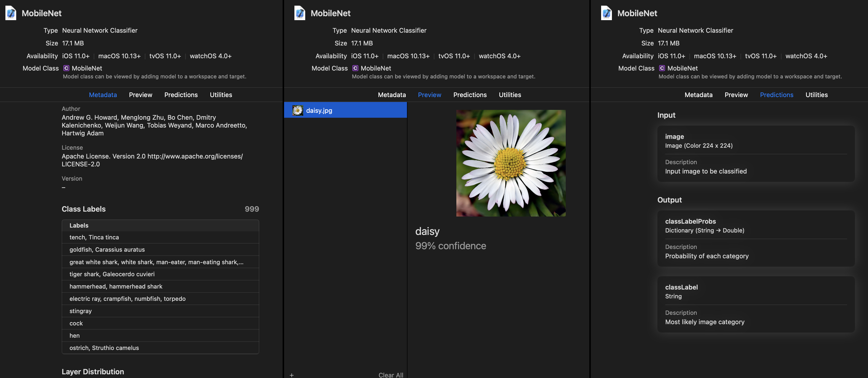Switch to Metadata tab in the right panel
Image resolution: width=868 pixels, height=378 pixels.
[x=698, y=95]
